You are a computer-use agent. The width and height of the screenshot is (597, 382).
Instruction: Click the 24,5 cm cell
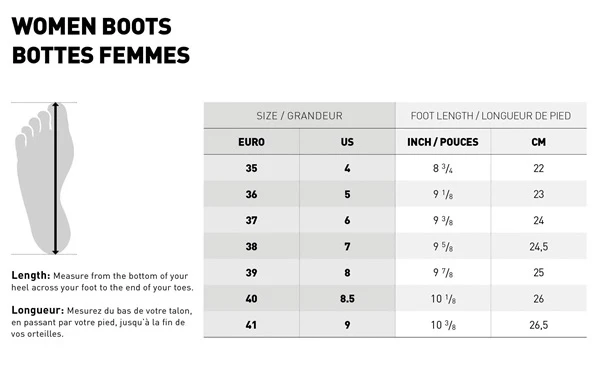pyautogui.click(x=538, y=246)
